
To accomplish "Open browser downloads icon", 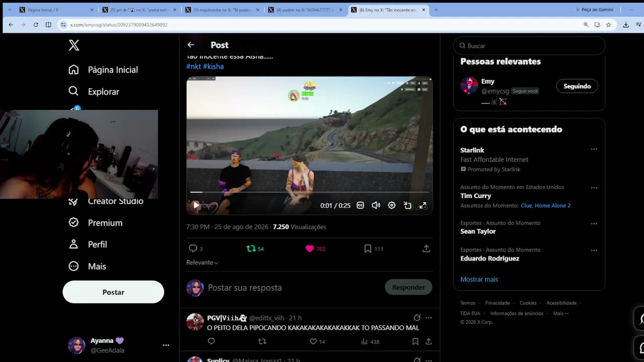I will click(x=626, y=25).
